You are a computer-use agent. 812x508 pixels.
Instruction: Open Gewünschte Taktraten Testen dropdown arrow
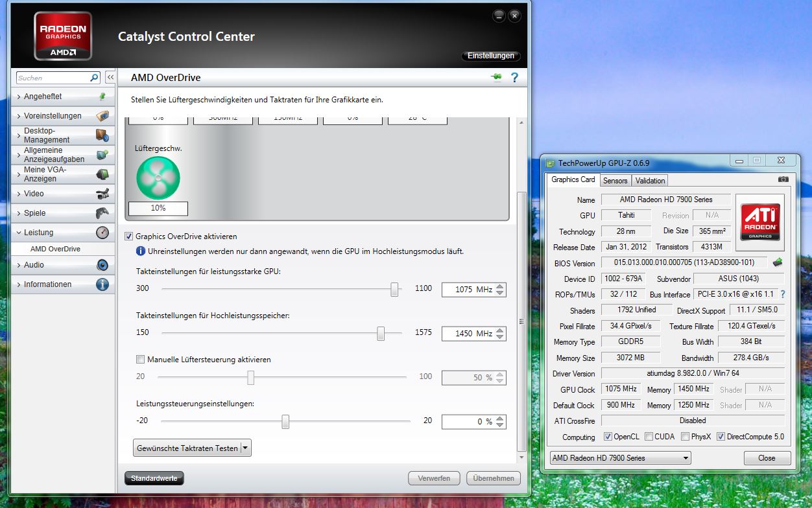pos(245,448)
